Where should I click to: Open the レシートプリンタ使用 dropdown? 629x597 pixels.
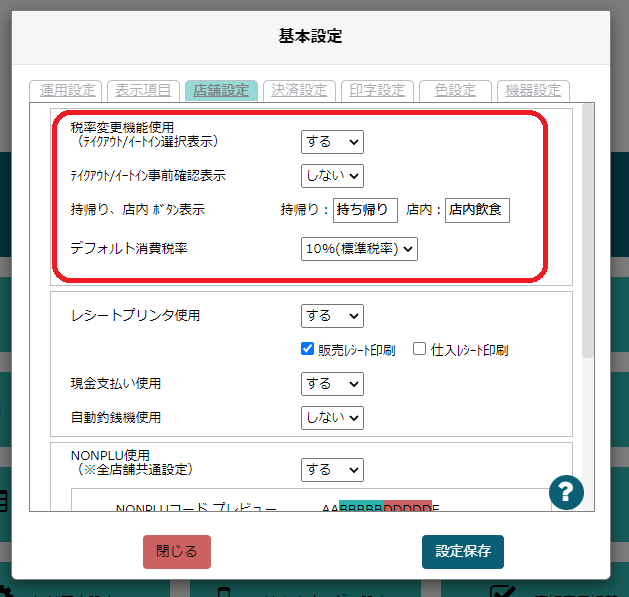tap(332, 316)
